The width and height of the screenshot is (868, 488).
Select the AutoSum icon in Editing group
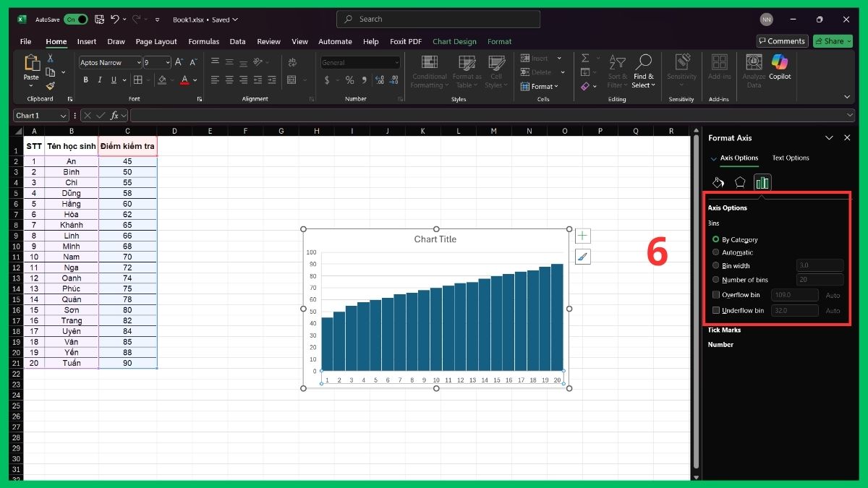pyautogui.click(x=587, y=59)
